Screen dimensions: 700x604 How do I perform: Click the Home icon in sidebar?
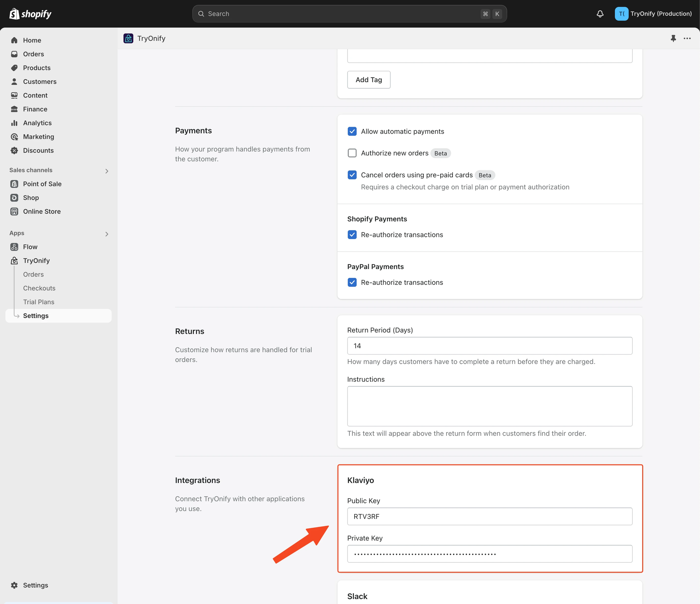14,40
